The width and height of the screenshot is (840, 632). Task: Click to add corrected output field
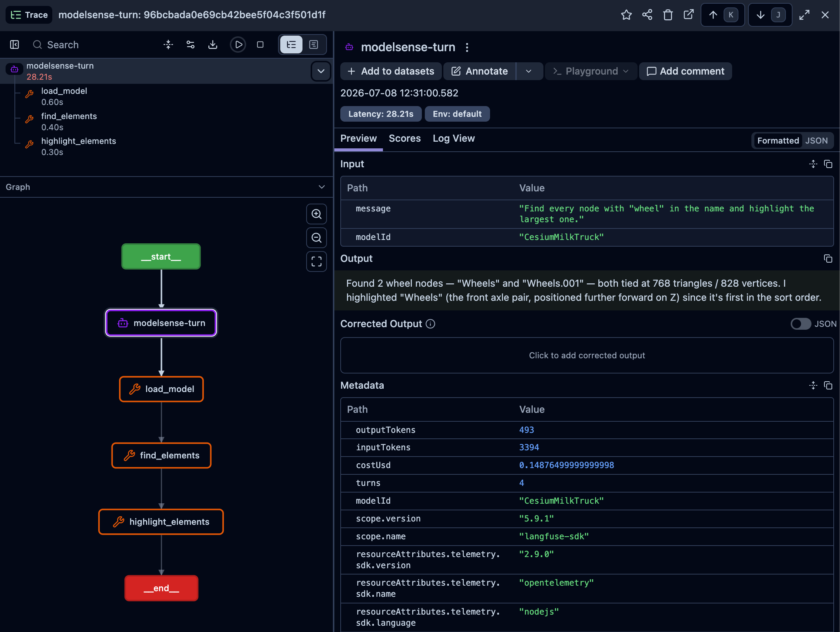[587, 355]
